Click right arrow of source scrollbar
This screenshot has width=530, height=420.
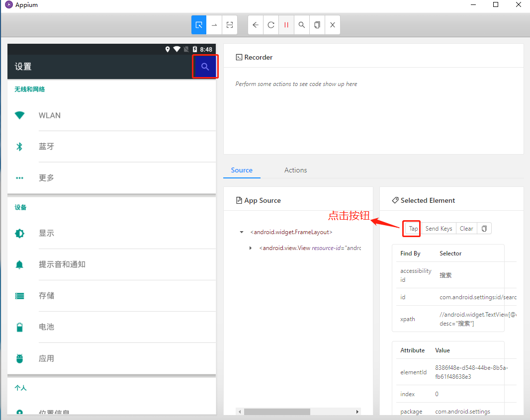tap(357, 412)
